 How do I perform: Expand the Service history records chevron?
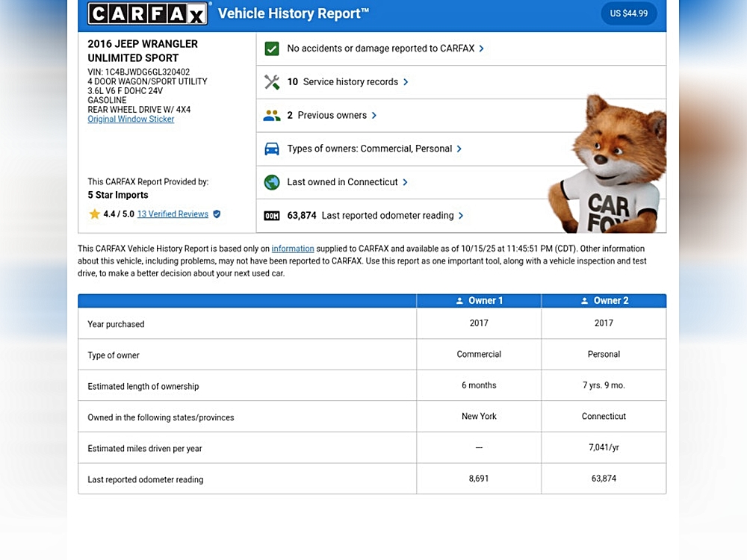click(x=406, y=82)
